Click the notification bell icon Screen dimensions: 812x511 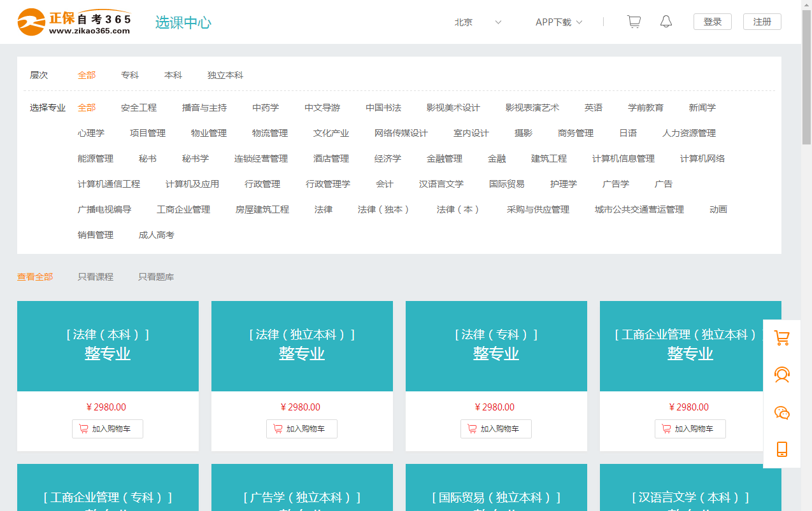(x=666, y=22)
